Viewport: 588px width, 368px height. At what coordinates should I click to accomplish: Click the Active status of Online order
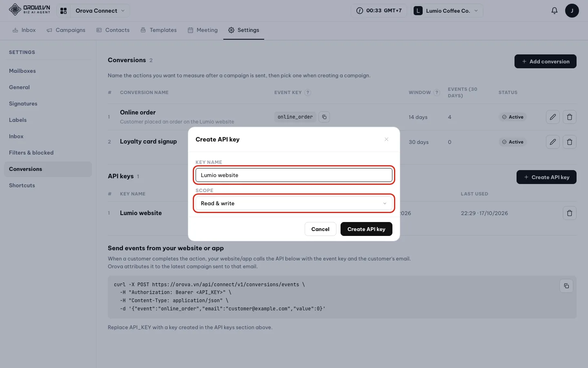(x=513, y=117)
